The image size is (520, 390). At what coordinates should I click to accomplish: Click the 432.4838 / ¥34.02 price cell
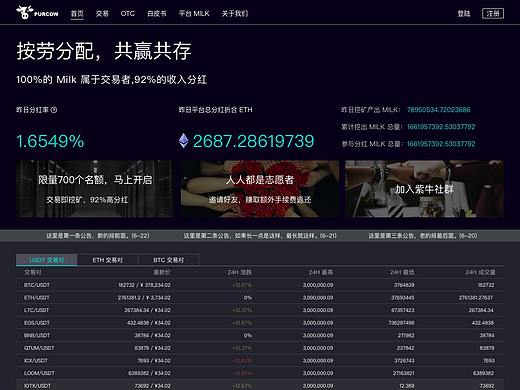[149, 323]
